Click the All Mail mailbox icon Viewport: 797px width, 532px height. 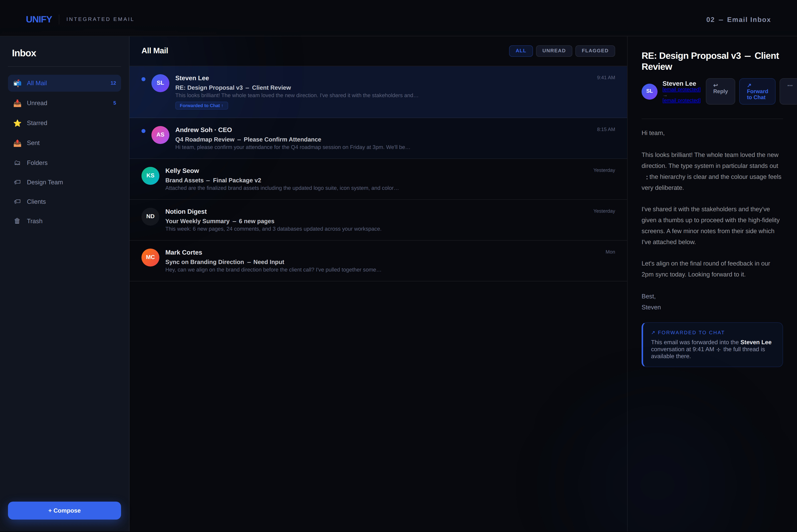click(x=17, y=83)
